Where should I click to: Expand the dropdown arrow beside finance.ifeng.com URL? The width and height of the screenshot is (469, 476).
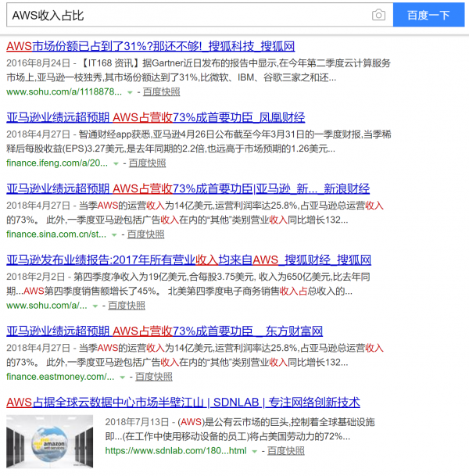pyautogui.click(x=116, y=163)
